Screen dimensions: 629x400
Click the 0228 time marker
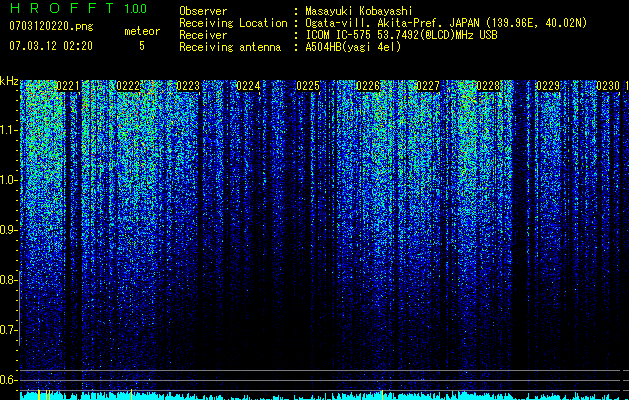(488, 86)
